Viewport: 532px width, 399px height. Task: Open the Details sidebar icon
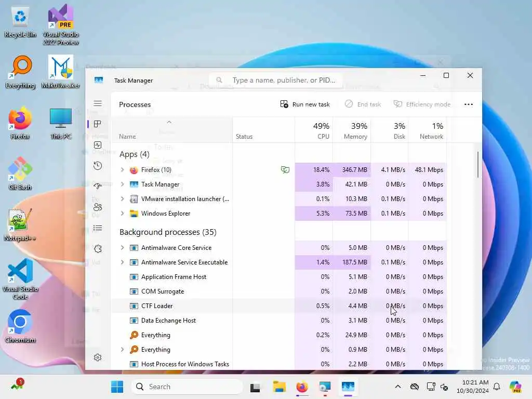(98, 228)
